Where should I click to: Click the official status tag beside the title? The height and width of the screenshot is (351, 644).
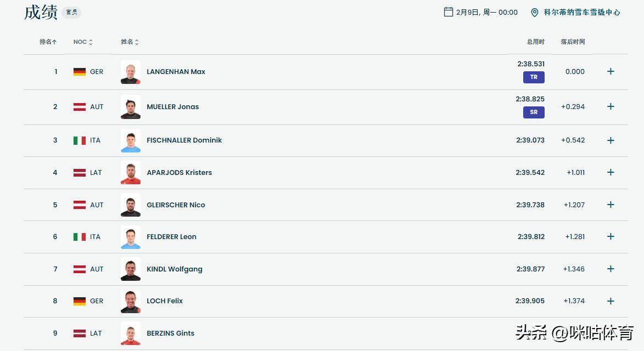coord(71,12)
